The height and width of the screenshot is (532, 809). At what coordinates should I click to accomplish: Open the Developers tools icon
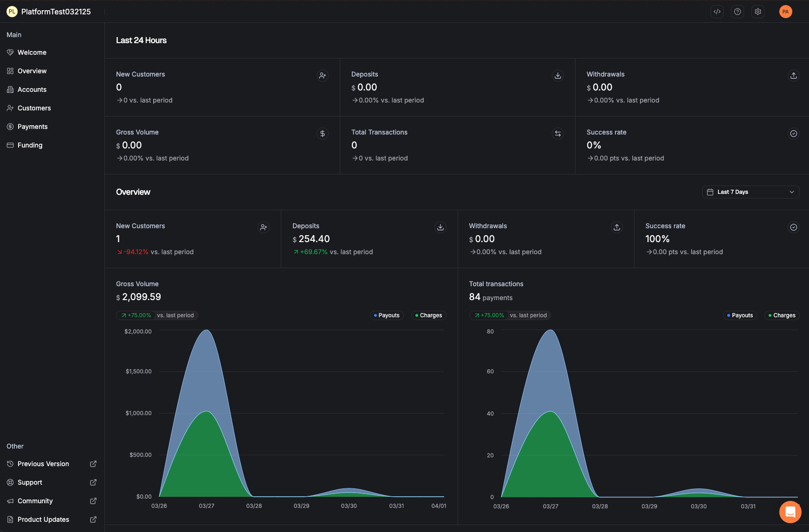(717, 12)
